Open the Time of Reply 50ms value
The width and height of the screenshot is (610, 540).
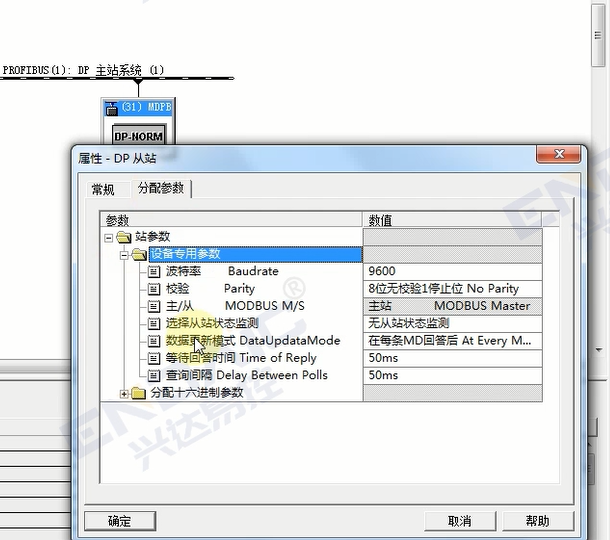pos(452,358)
